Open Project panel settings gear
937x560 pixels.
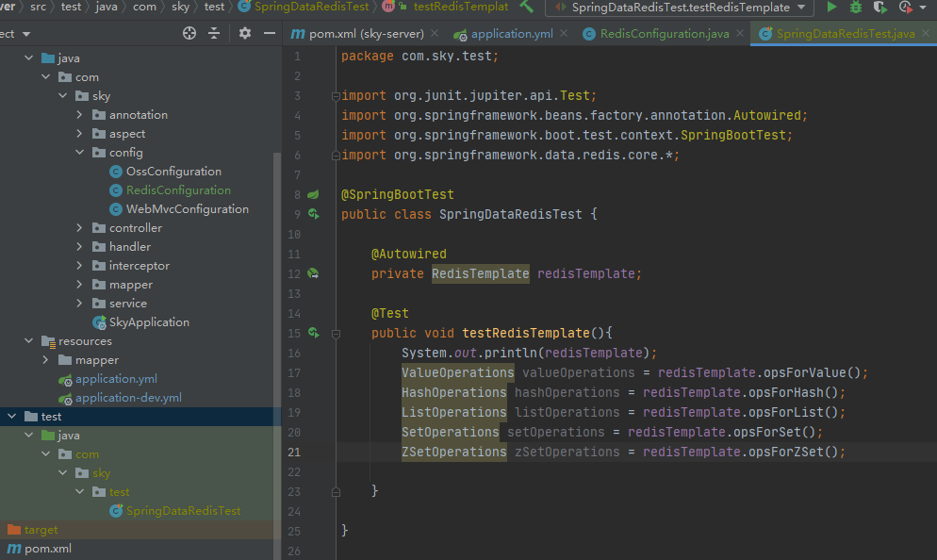[245, 33]
